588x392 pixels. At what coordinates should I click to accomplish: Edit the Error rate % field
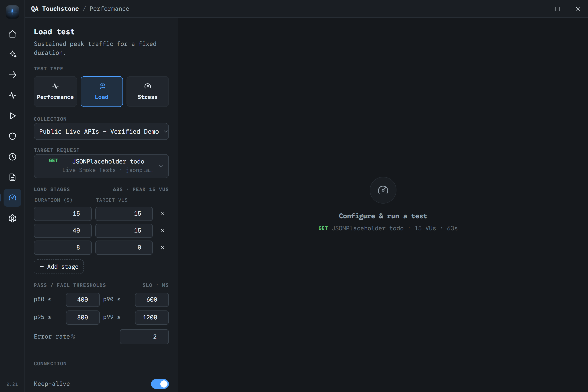pyautogui.click(x=144, y=337)
